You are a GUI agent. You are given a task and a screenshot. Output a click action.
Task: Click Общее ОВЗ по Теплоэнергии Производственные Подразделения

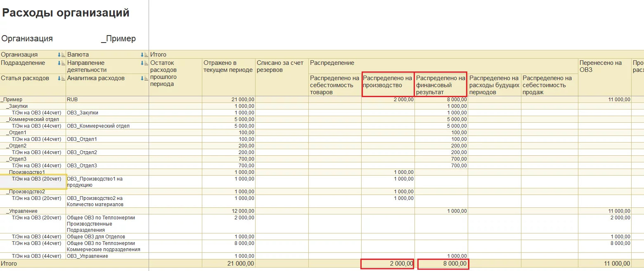[107, 224]
